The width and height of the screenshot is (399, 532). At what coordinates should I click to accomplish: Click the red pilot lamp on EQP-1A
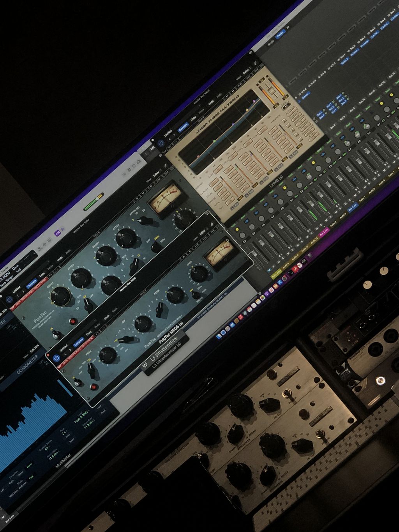click(72, 322)
